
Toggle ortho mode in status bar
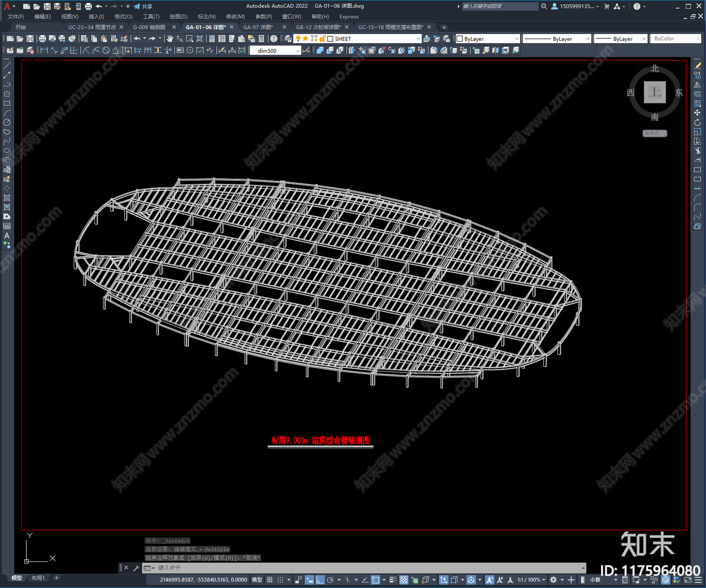320,580
